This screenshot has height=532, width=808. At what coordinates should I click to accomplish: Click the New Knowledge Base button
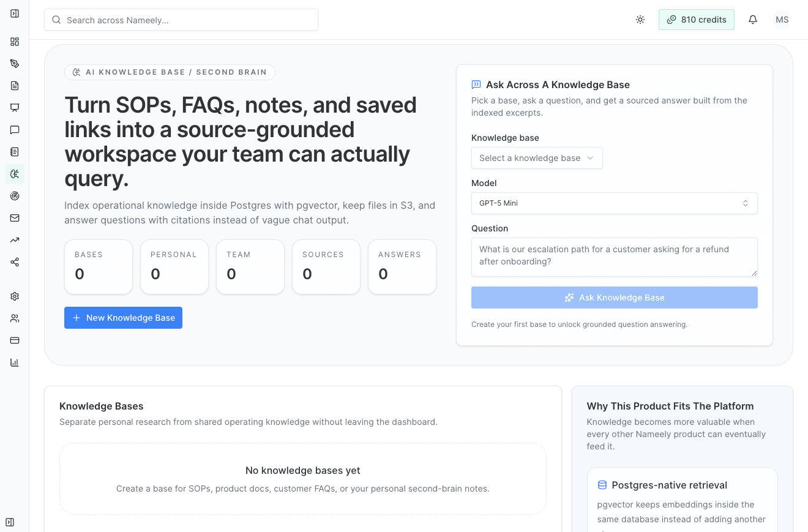123,317
